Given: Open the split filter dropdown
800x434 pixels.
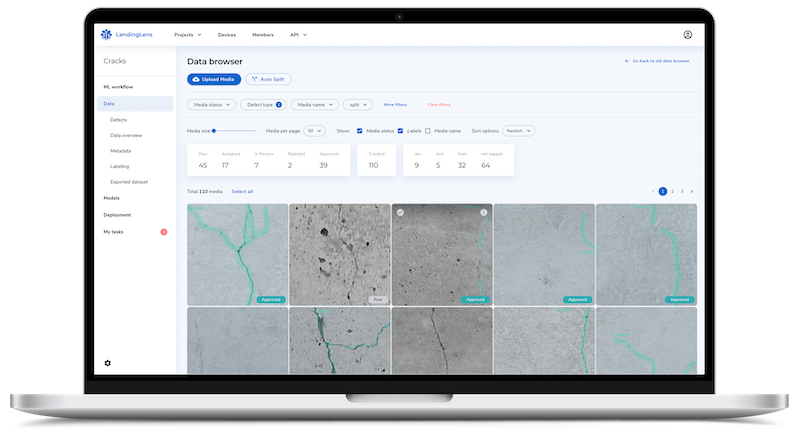Looking at the screenshot, I should [358, 105].
